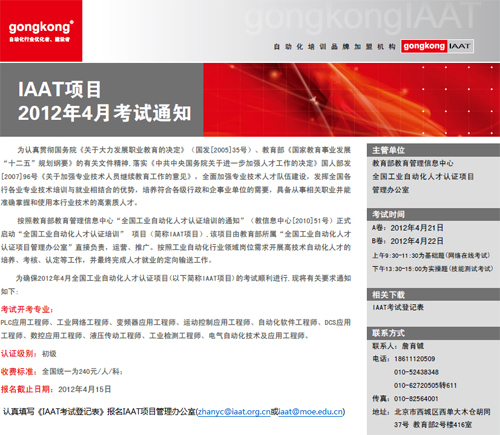Click the 管理办公室 line in sidebar
Image resolution: width=500 pixels, height=435 pixels.
[390, 190]
